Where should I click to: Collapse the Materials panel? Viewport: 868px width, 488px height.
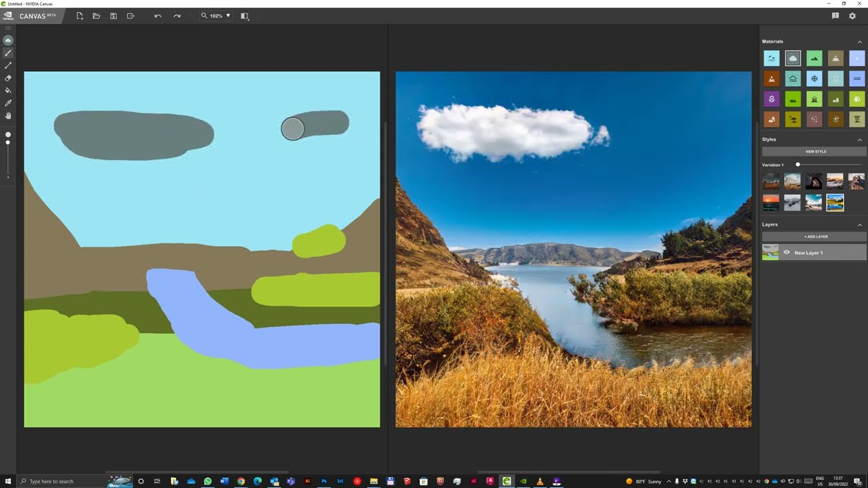(860, 42)
